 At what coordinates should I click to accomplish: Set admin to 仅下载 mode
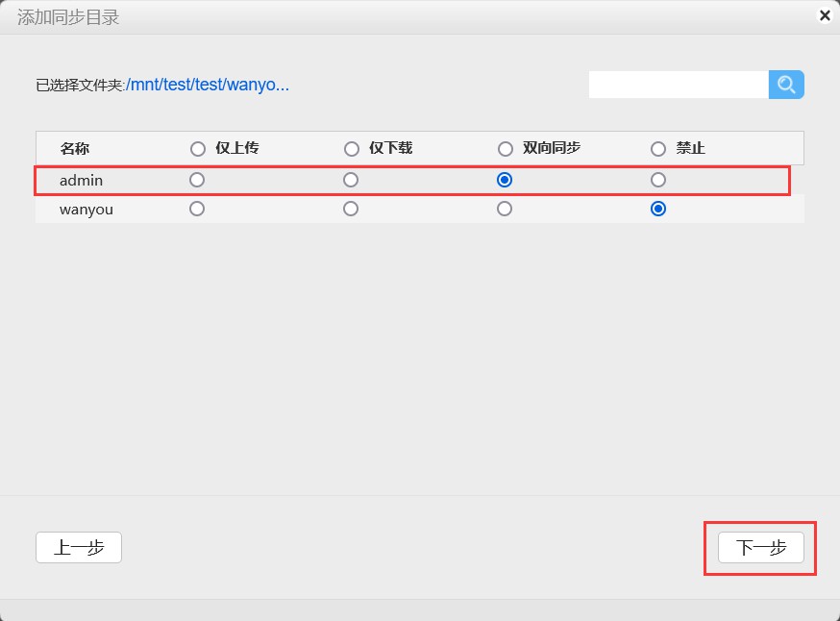(x=351, y=180)
